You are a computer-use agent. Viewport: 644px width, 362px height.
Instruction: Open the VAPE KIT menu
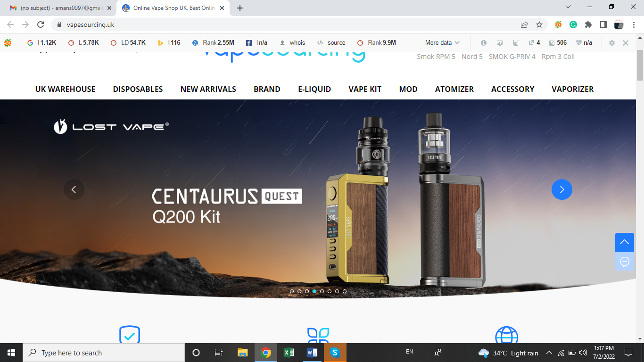click(x=365, y=89)
